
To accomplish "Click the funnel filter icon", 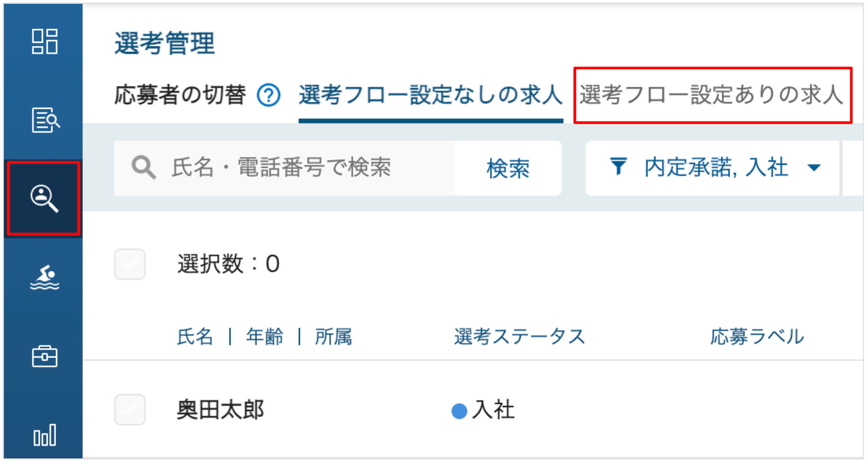I will pos(618,167).
